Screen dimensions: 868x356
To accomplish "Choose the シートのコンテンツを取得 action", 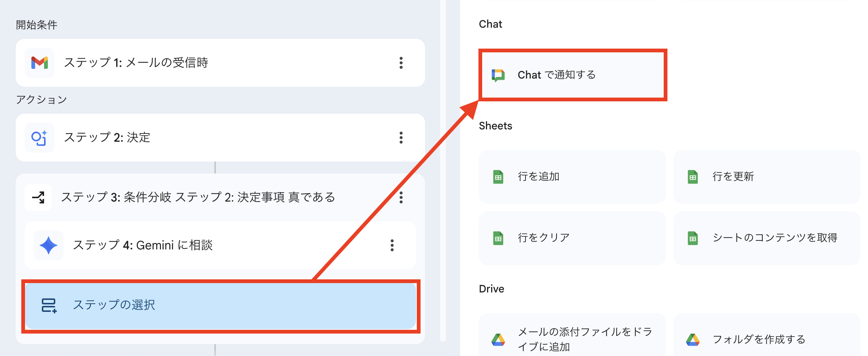I will tap(767, 238).
